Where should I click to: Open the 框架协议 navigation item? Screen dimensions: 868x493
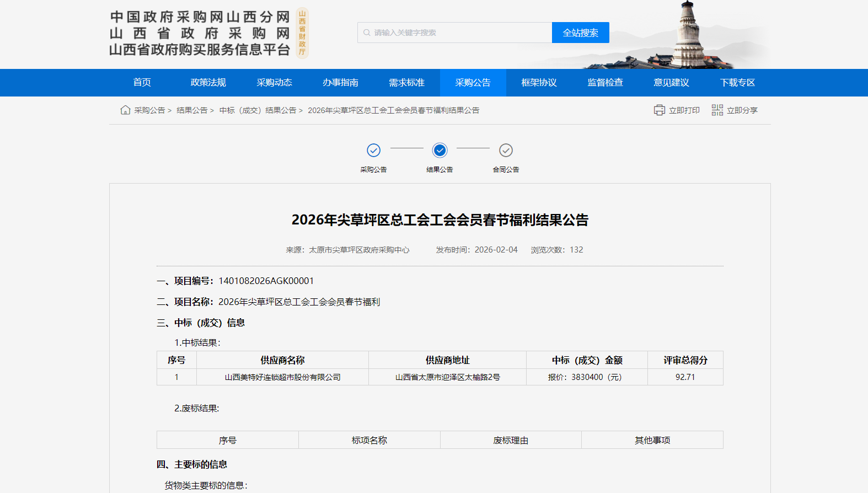(x=539, y=83)
